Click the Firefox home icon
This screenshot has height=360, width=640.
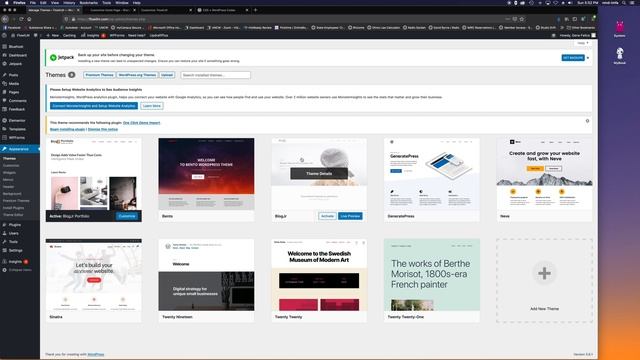pos(29,19)
